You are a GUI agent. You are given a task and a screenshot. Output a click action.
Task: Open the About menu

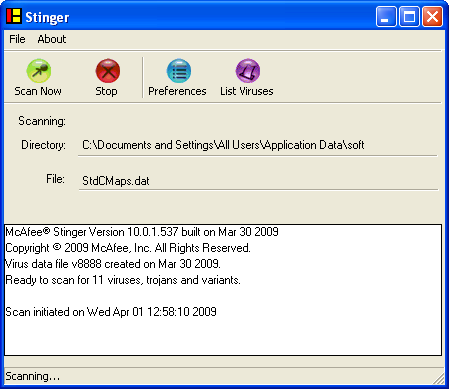52,39
